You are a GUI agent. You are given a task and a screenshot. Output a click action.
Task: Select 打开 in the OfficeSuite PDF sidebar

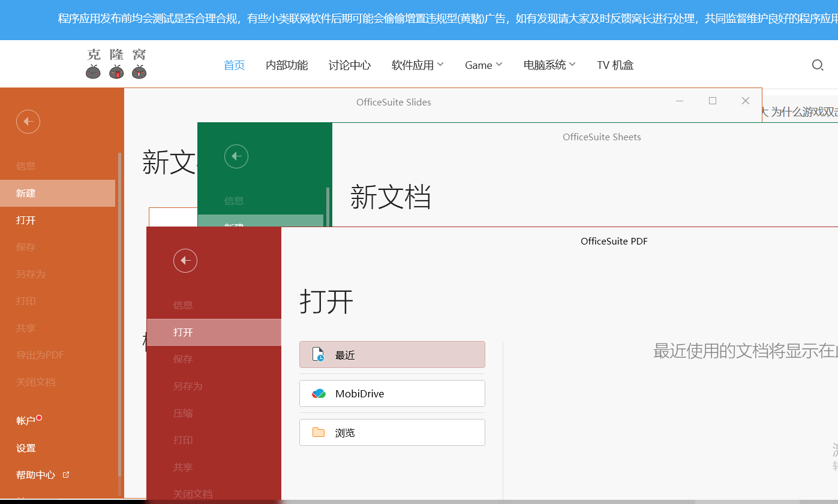214,333
